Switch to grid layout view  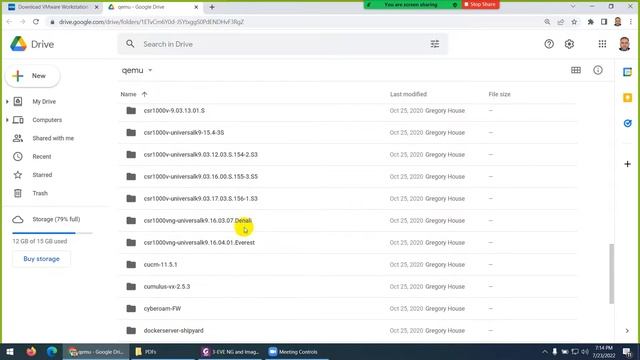tap(576, 70)
